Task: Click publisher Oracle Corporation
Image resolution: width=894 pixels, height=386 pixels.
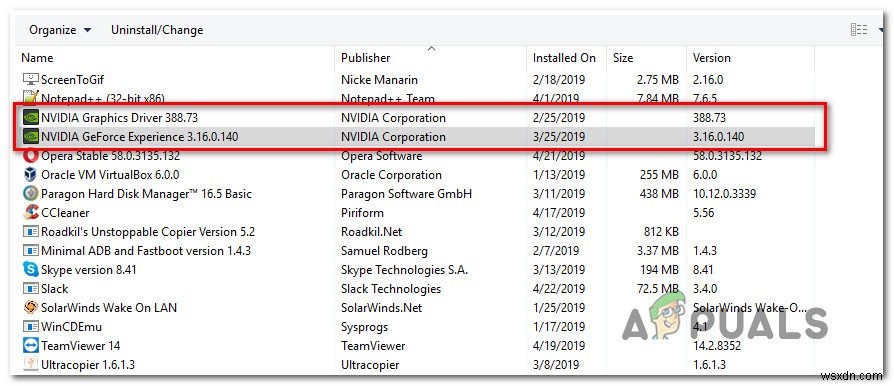Action: [x=391, y=174]
